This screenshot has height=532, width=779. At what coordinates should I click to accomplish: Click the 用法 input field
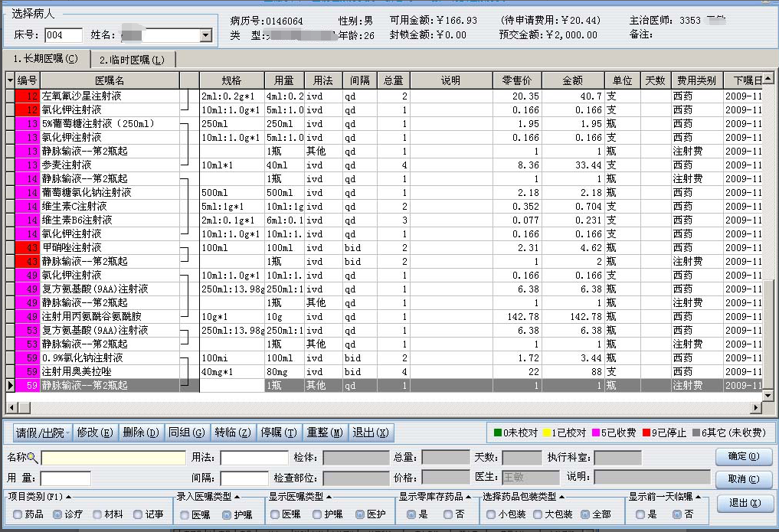[x=254, y=458]
